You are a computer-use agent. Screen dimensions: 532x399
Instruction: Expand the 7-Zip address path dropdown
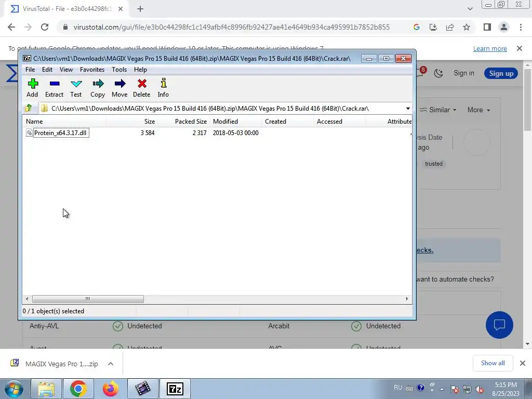(x=408, y=109)
